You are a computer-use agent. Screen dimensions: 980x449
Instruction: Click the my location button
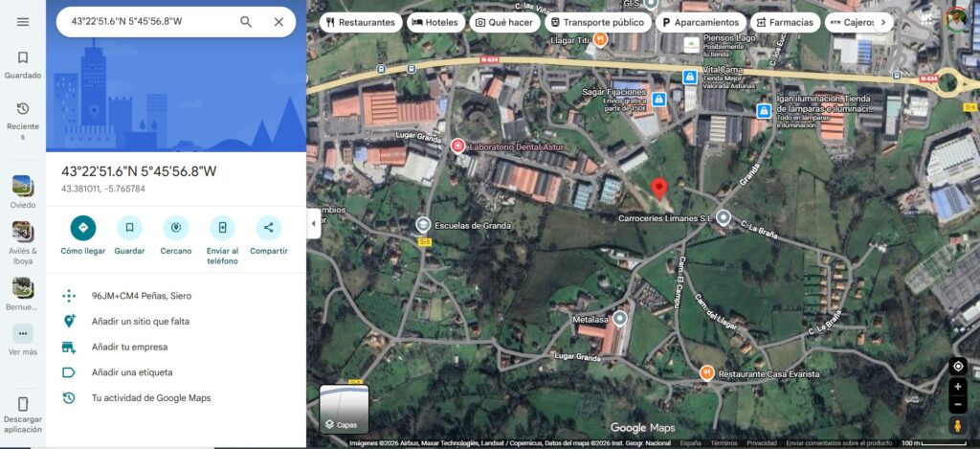(x=958, y=366)
